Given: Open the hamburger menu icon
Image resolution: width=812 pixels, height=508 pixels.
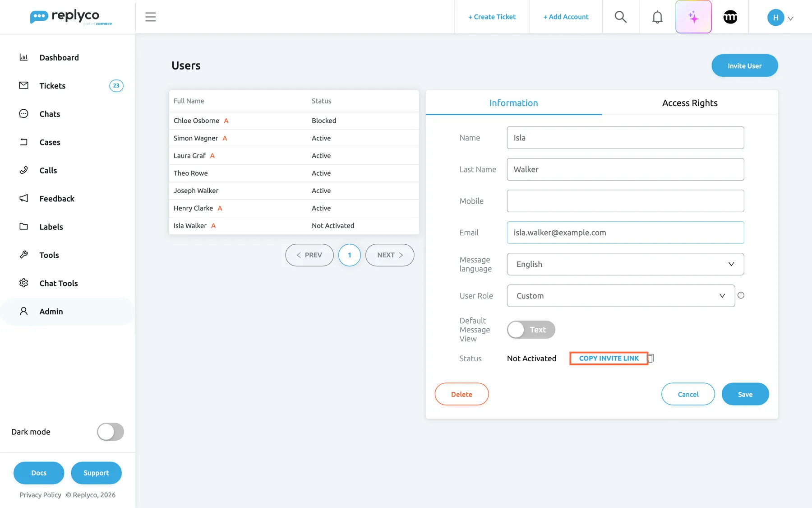Looking at the screenshot, I should [x=150, y=17].
